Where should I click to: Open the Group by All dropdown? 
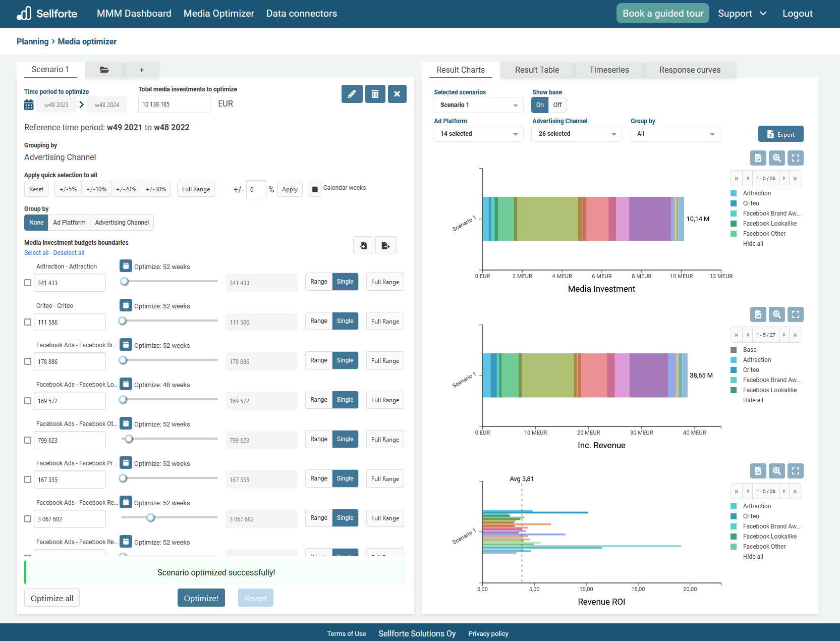(675, 134)
